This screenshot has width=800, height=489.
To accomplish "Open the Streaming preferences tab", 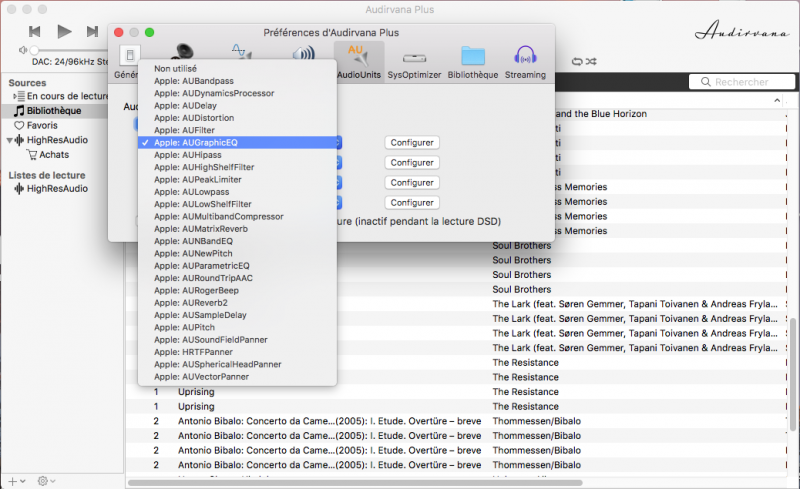I will coord(526,61).
